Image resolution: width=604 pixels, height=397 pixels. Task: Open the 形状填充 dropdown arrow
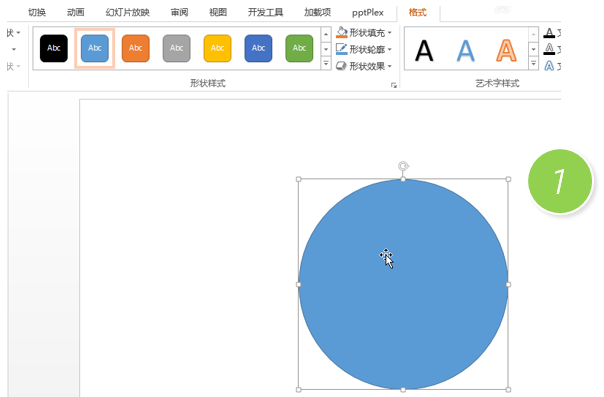389,33
